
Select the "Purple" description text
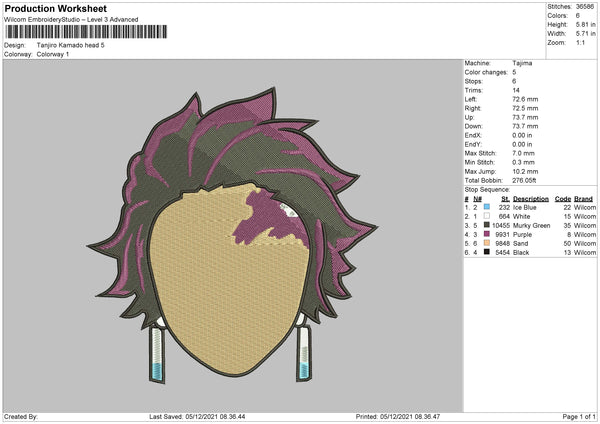click(x=522, y=235)
